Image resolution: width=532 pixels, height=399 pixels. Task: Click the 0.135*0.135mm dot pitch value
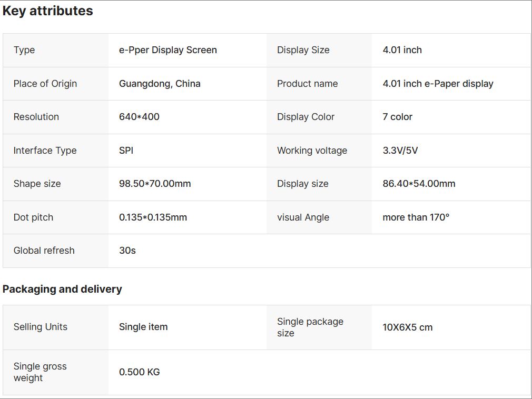click(153, 217)
